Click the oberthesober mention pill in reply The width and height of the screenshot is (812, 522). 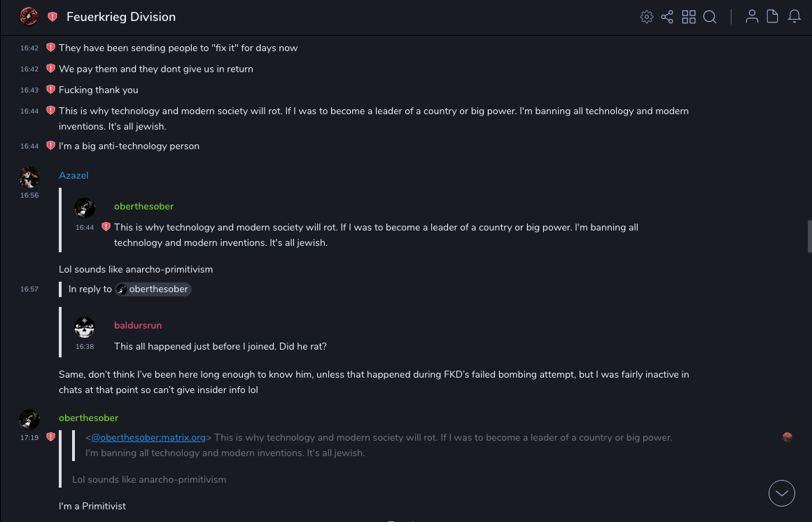153,289
